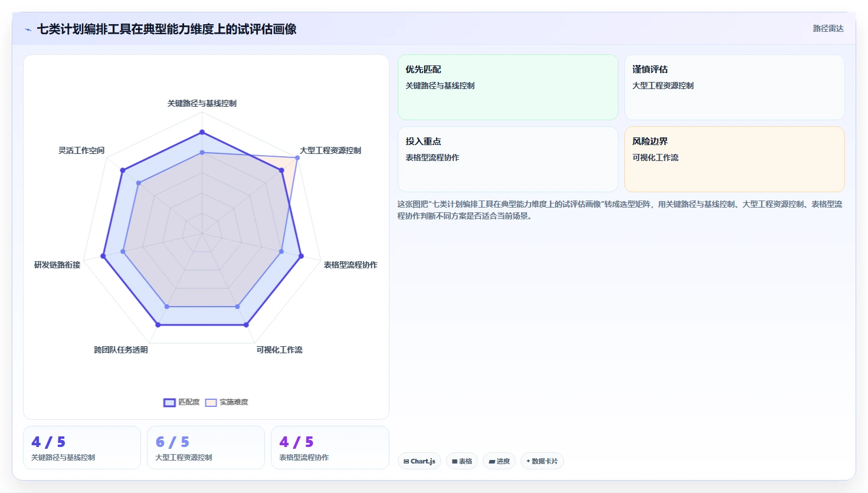Click 可视化工作流 text in 风险边界 card
This screenshot has height=493, width=868.
(656, 157)
